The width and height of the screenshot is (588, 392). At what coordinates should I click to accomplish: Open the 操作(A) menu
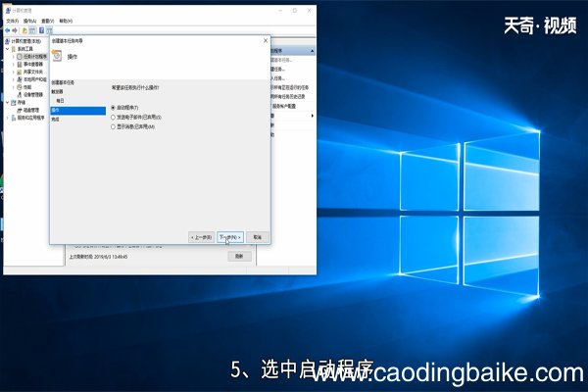tap(30, 21)
